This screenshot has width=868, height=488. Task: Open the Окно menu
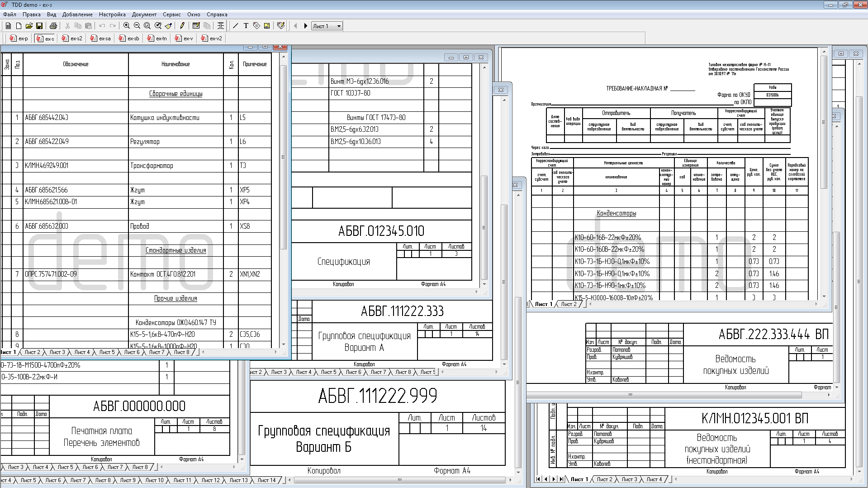194,14
